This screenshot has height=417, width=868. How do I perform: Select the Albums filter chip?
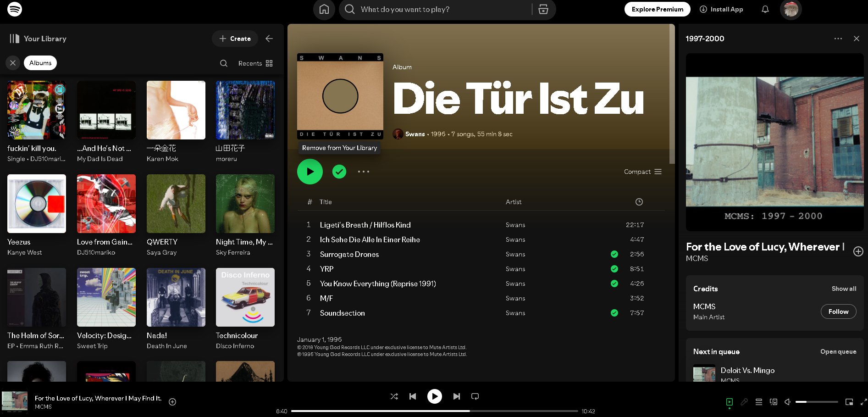pyautogui.click(x=40, y=63)
